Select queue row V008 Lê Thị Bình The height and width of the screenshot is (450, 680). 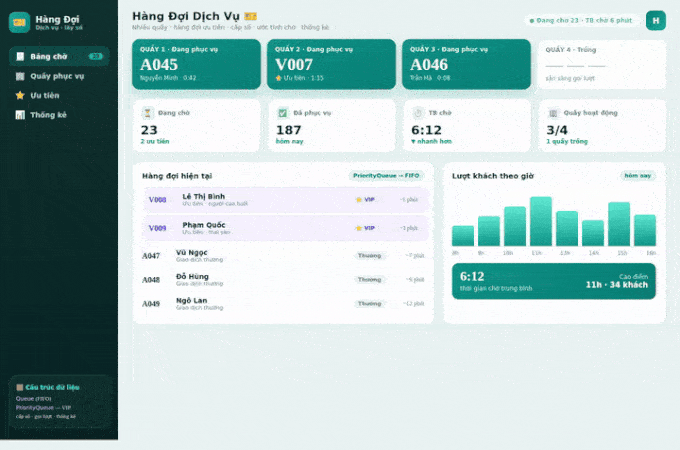(x=286, y=200)
